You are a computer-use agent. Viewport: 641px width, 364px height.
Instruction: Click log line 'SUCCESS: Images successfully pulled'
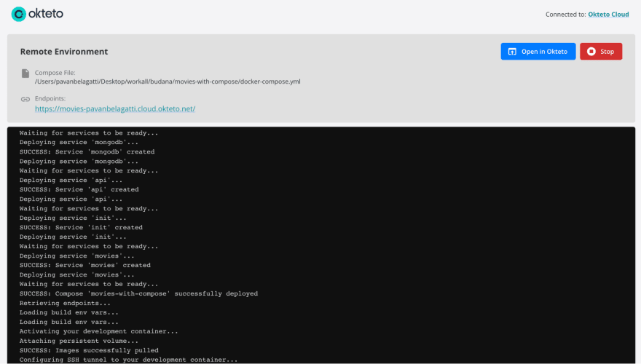pyautogui.click(x=89, y=350)
